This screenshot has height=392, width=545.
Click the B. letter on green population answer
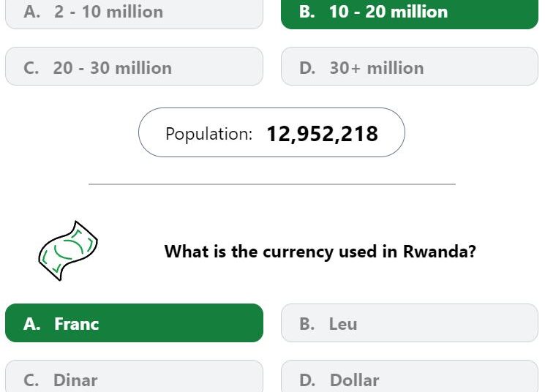point(307,12)
